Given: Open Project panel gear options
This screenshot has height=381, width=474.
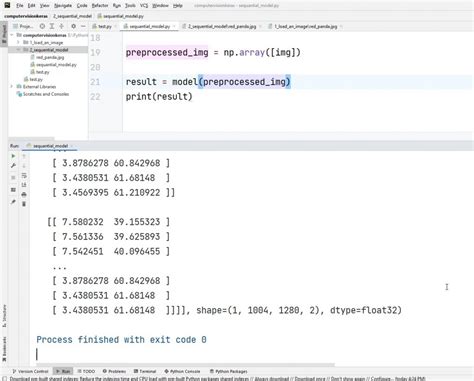Looking at the screenshot, I should tap(73, 26).
